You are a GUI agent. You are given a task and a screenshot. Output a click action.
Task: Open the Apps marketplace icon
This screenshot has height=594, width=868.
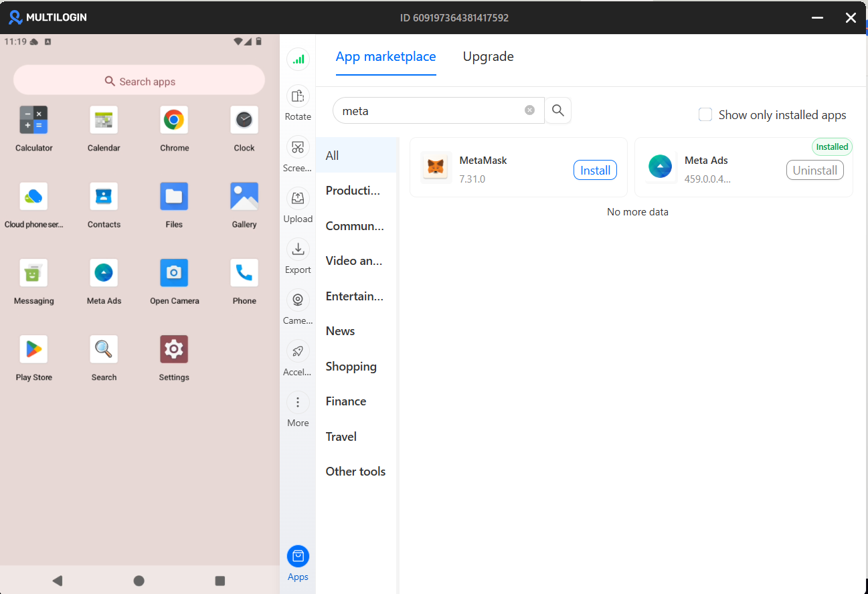[x=298, y=557]
